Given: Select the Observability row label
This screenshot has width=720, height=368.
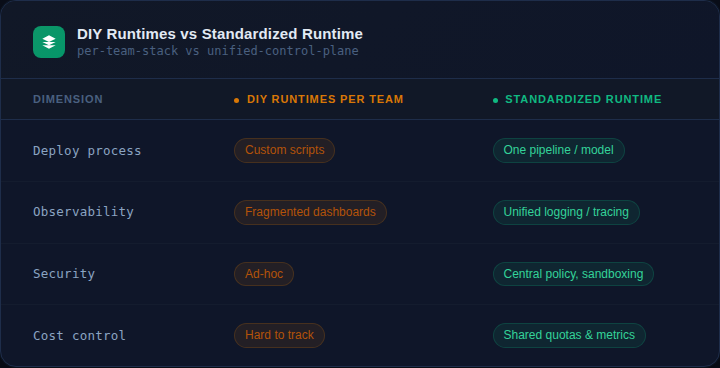Looking at the screenshot, I should pos(84,212).
